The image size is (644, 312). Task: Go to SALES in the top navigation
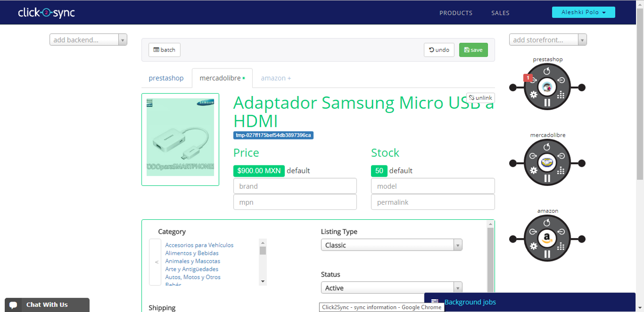point(500,13)
